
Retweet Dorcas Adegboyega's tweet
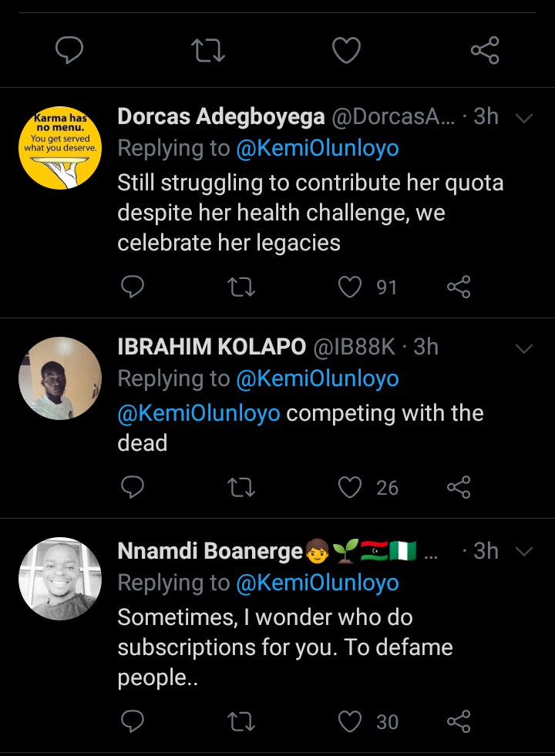242,287
